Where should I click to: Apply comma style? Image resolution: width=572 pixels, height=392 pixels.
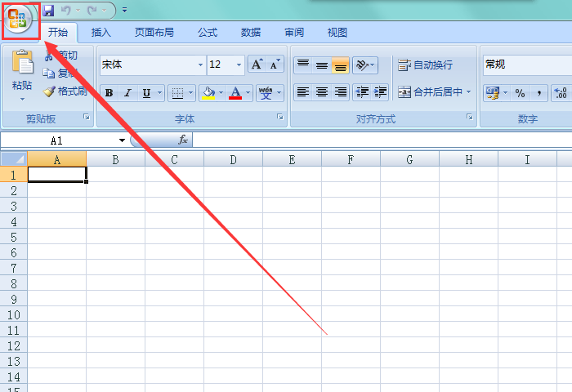pyautogui.click(x=538, y=93)
